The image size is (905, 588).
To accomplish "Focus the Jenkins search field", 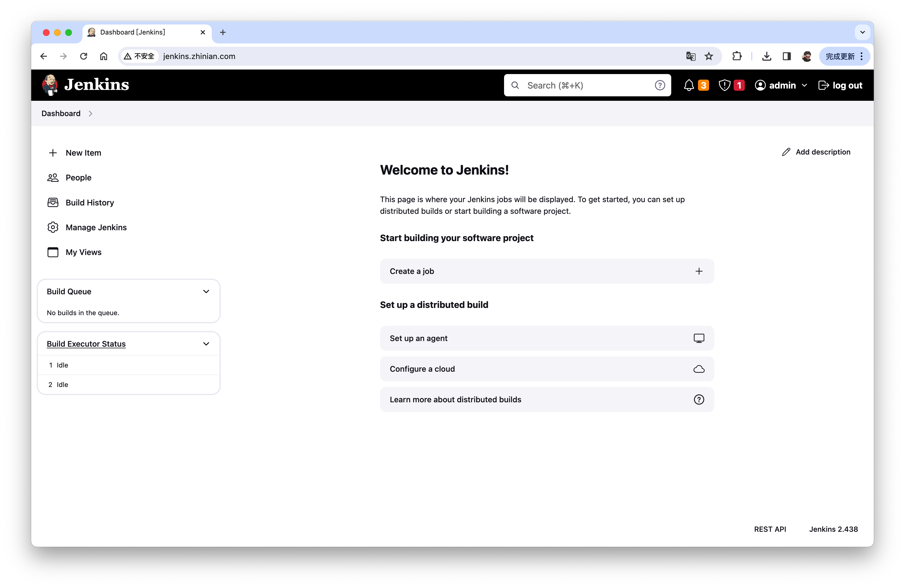I will pyautogui.click(x=587, y=85).
